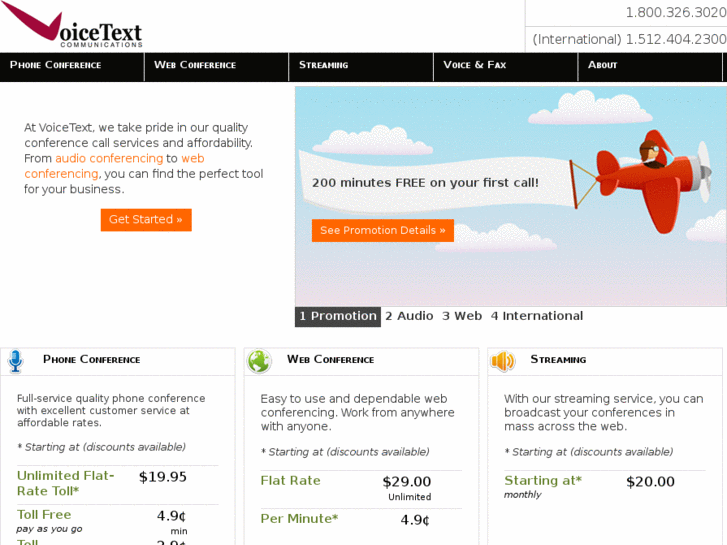727x545 pixels.
Task: Open Unlimited Flat-Rate Toll plan link
Action: point(65,483)
